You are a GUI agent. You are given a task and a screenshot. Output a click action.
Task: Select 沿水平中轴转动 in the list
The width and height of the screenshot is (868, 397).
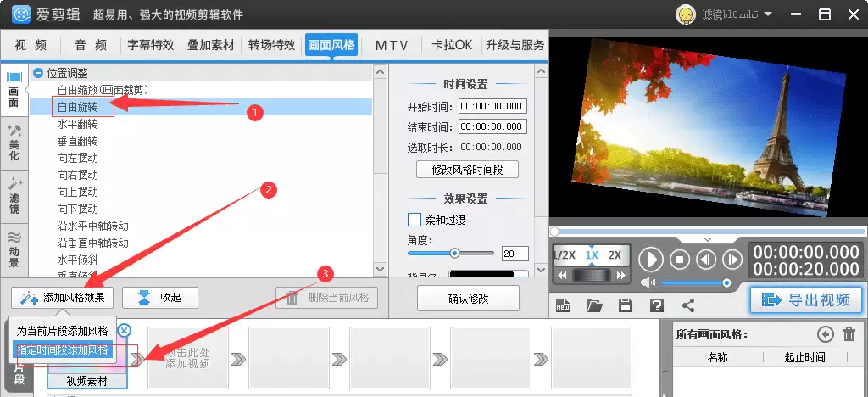[x=93, y=226]
